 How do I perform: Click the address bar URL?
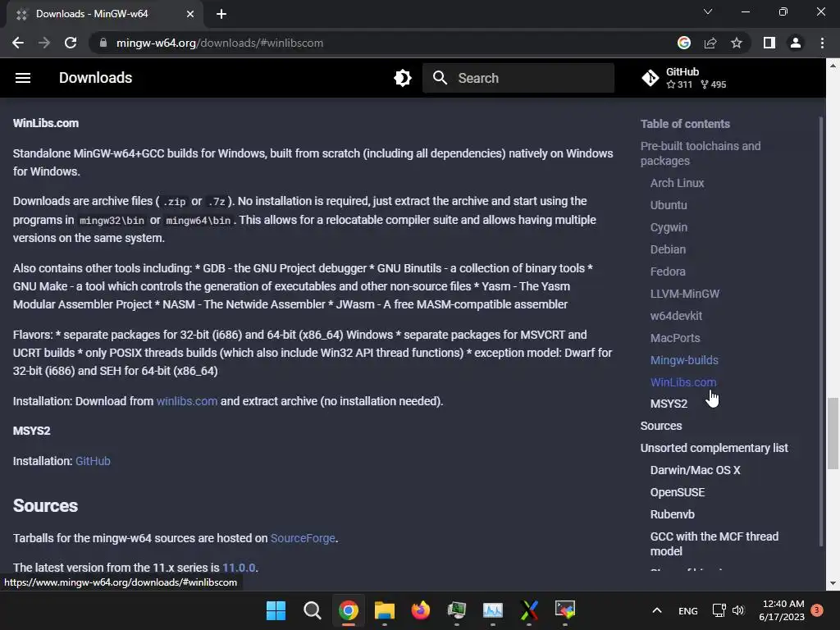tap(220, 43)
